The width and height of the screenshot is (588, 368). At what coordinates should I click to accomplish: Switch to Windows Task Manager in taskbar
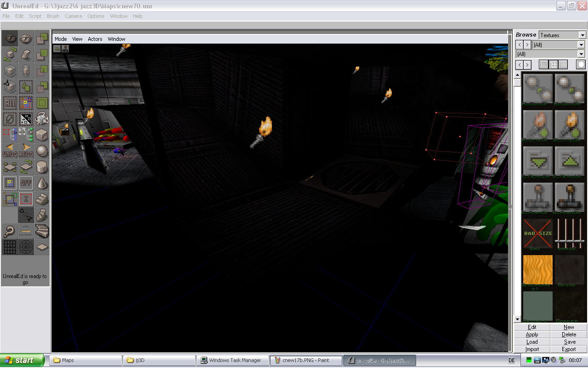[x=233, y=360]
